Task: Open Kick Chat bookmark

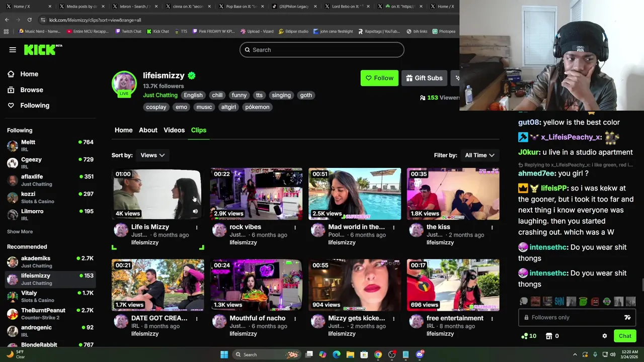Action: 158,31
